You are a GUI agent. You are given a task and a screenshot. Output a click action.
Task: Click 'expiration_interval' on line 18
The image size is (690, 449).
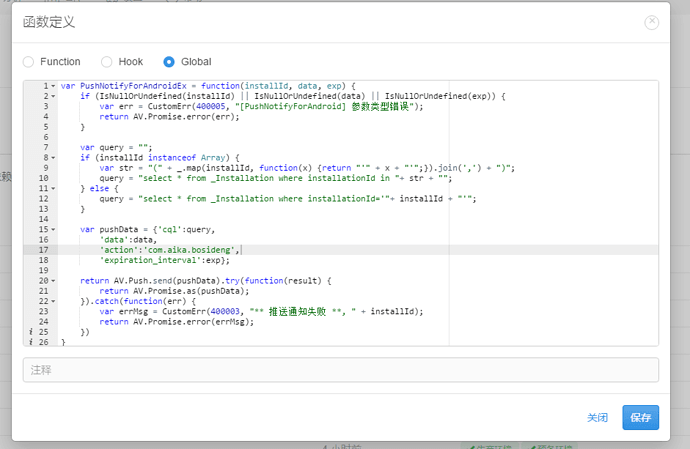tap(150, 260)
